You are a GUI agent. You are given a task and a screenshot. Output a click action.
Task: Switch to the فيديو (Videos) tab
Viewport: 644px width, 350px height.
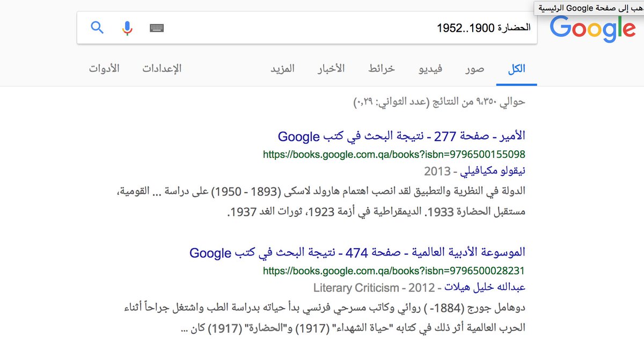(430, 69)
